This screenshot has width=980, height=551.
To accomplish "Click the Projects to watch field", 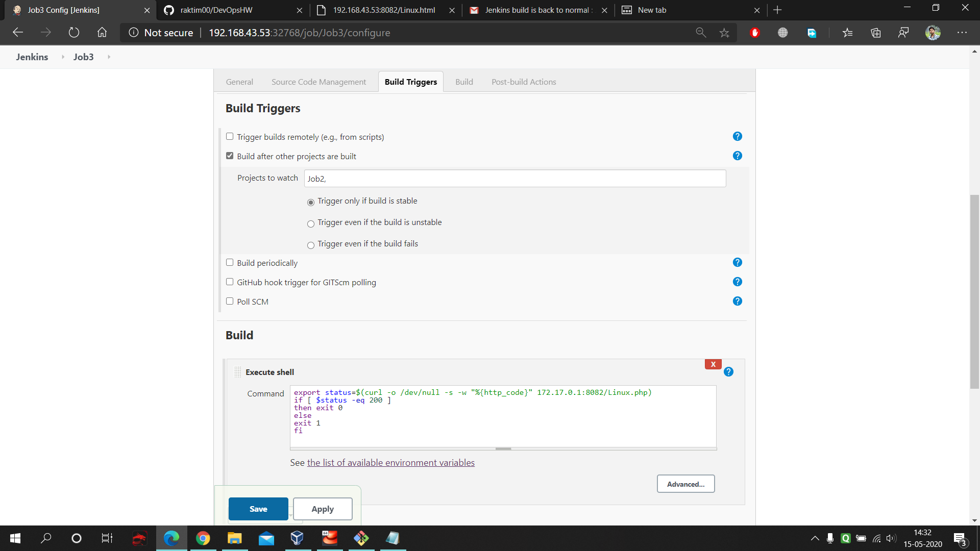I will 515,178.
